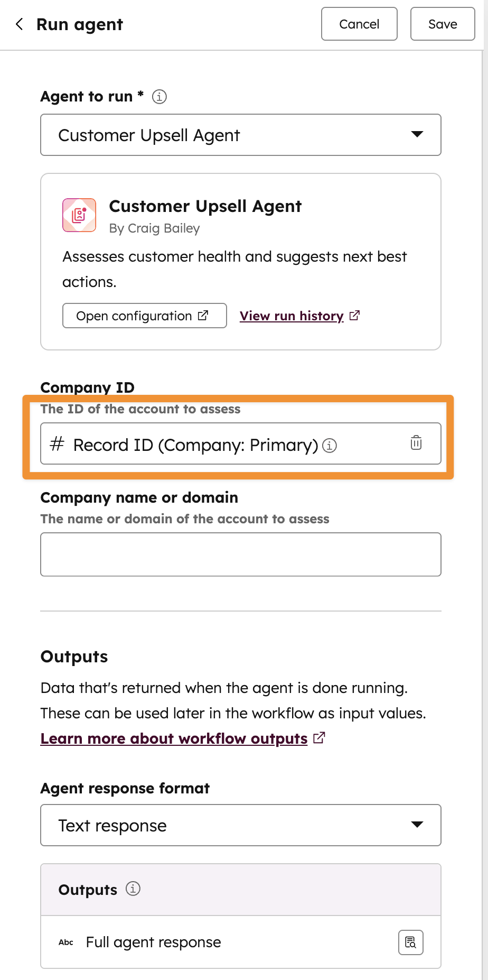This screenshot has width=488, height=980.
Task: Click preview icon beside Full agent response
Action: [x=410, y=942]
